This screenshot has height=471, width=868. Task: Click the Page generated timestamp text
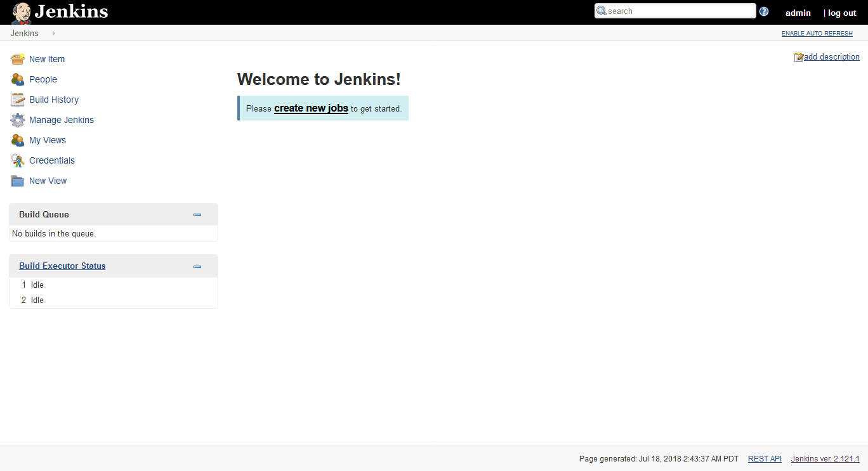(x=659, y=459)
